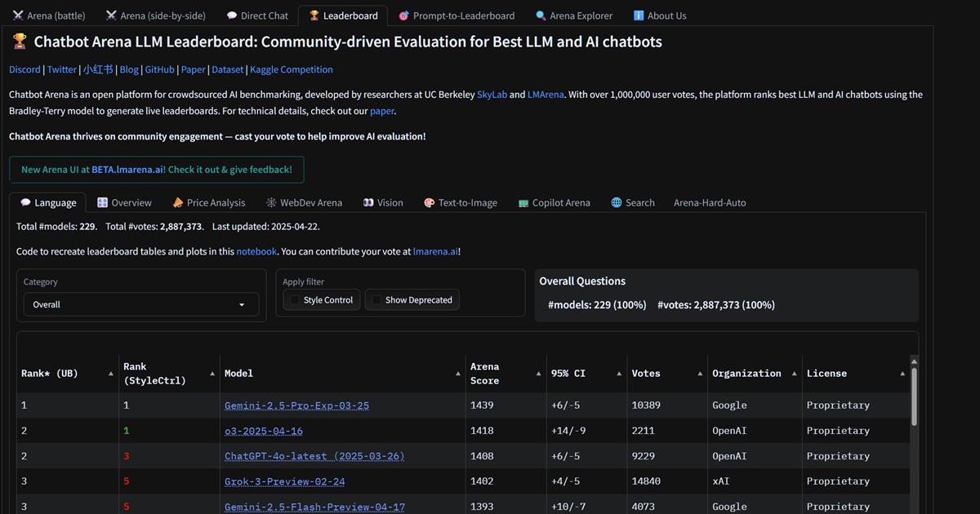The width and height of the screenshot is (980, 514).
Task: Follow the LMArena link in the description
Action: pos(546,95)
